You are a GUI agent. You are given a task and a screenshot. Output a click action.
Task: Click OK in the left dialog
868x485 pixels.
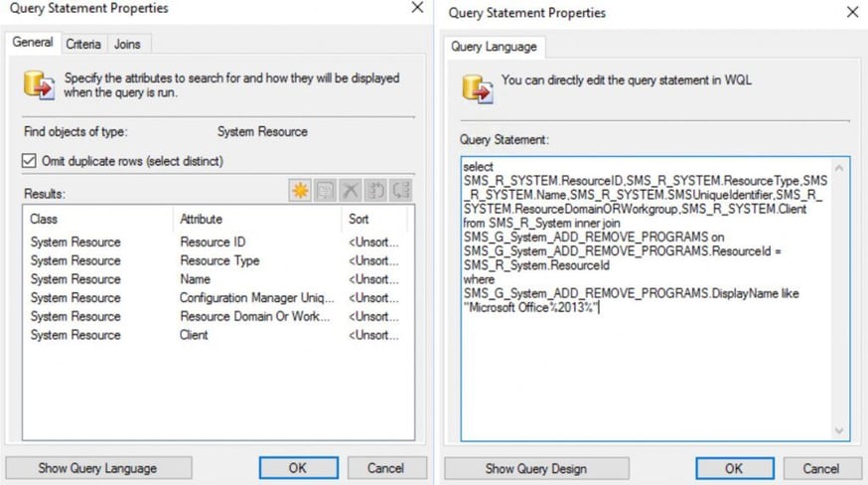(x=298, y=467)
